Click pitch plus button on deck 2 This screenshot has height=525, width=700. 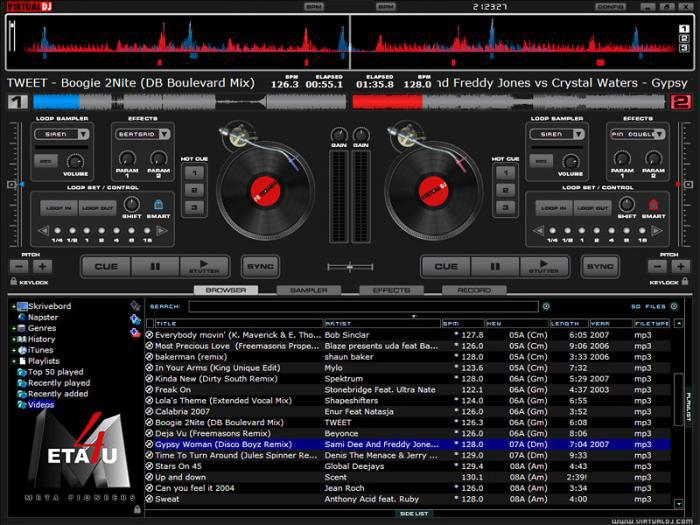pyautogui.click(x=681, y=267)
